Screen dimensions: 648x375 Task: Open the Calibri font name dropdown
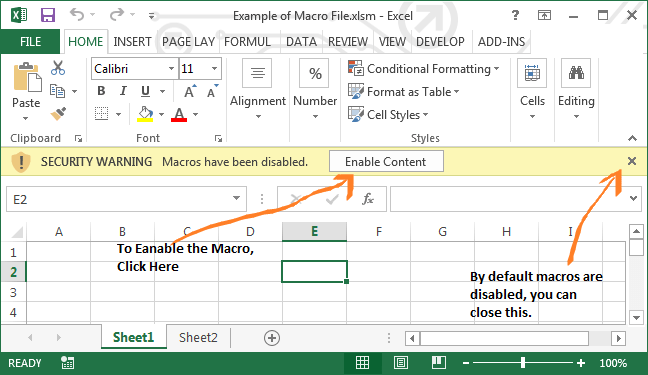coord(171,69)
